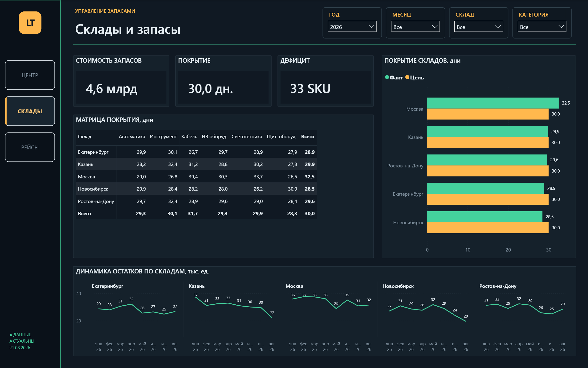The width and height of the screenshot is (588, 368).
Task: Click the Кабель column header
Action: point(189,136)
